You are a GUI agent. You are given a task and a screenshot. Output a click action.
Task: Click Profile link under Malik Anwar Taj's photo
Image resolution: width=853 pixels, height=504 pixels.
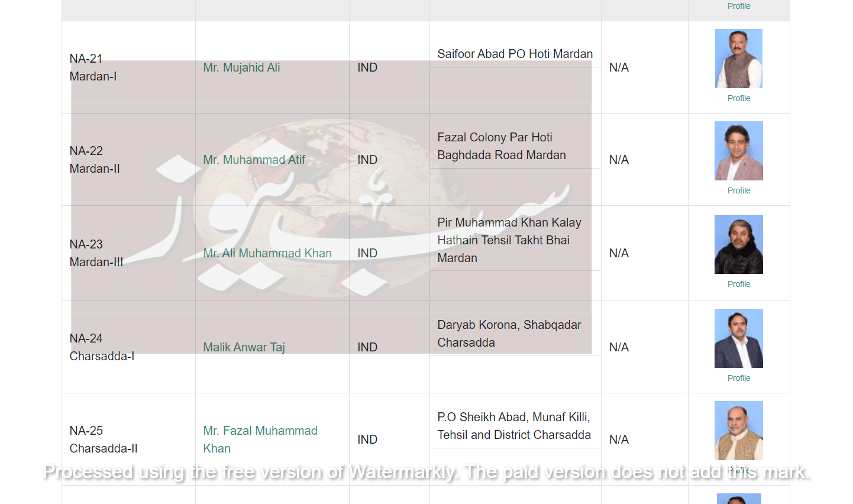click(x=739, y=378)
